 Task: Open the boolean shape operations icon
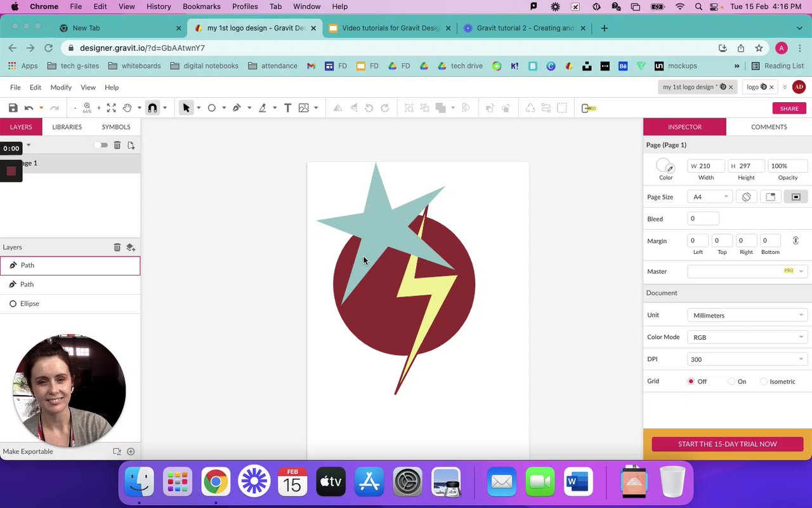pos(441,108)
